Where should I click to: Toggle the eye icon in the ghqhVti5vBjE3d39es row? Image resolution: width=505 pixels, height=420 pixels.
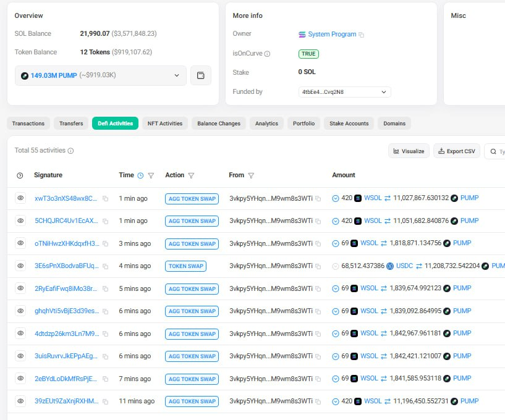[x=20, y=311]
